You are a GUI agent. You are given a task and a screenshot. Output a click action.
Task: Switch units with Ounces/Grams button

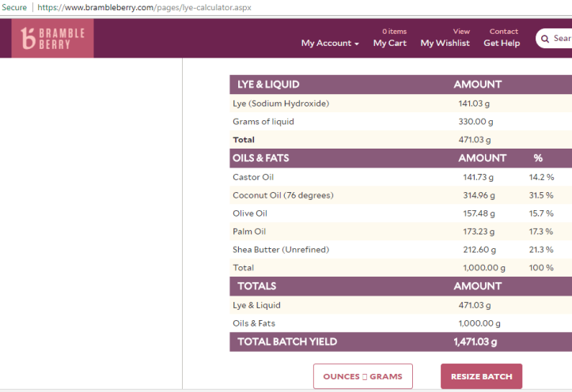coord(362,376)
